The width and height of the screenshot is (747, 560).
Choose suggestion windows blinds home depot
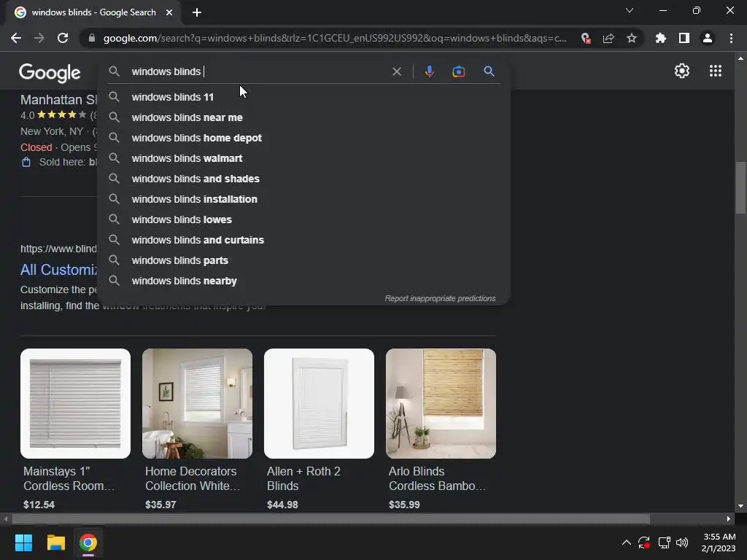(x=303, y=138)
